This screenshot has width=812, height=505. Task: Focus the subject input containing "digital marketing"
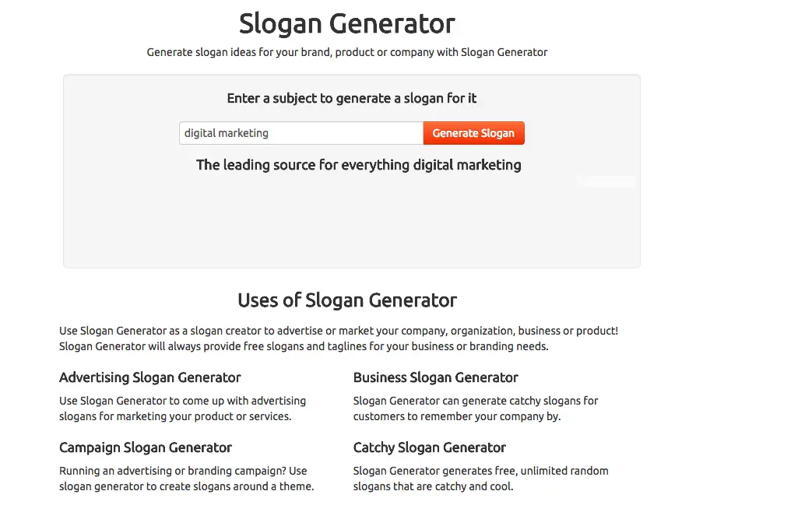(x=301, y=133)
